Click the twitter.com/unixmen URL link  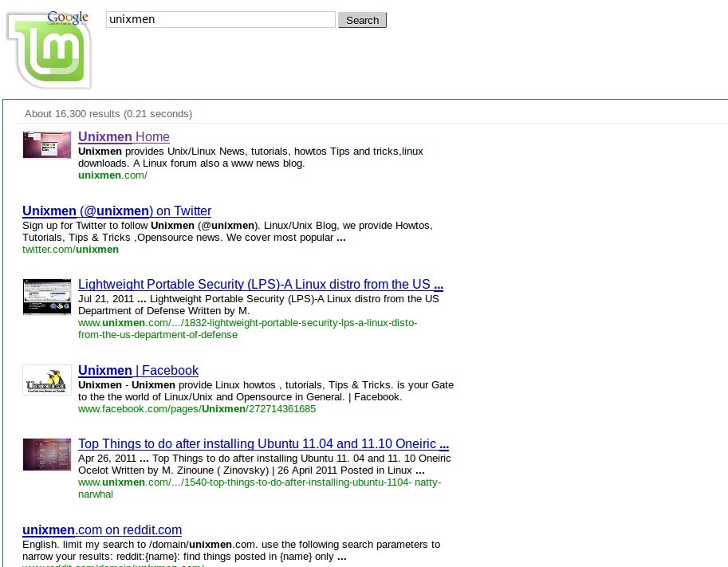click(x=70, y=249)
